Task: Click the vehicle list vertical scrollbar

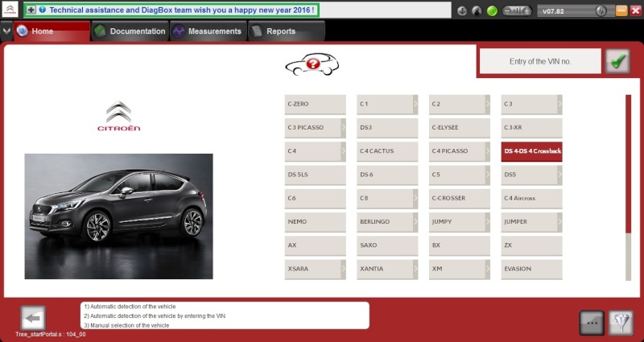Action: pos(628,187)
